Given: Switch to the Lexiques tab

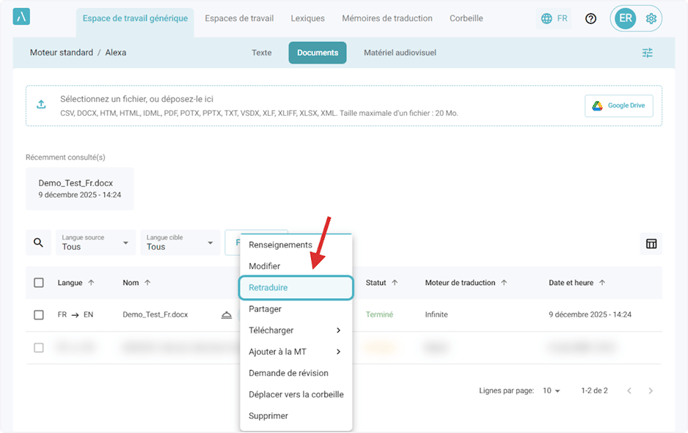Looking at the screenshot, I should (307, 19).
